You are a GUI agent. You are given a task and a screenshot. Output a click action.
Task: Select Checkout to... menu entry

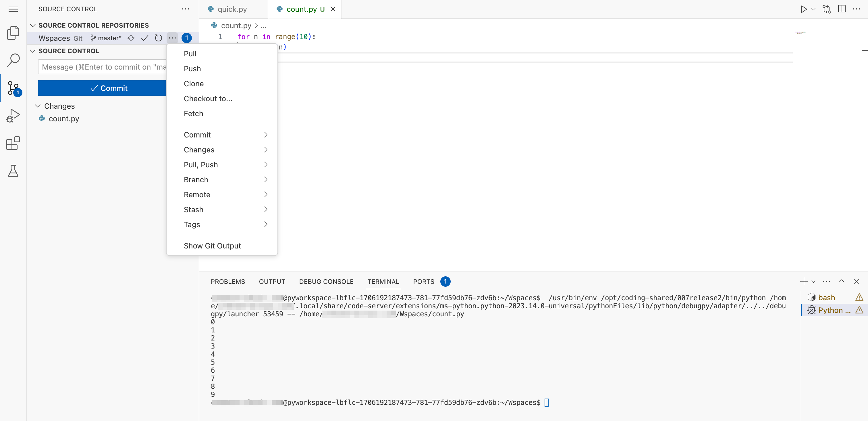222,99
